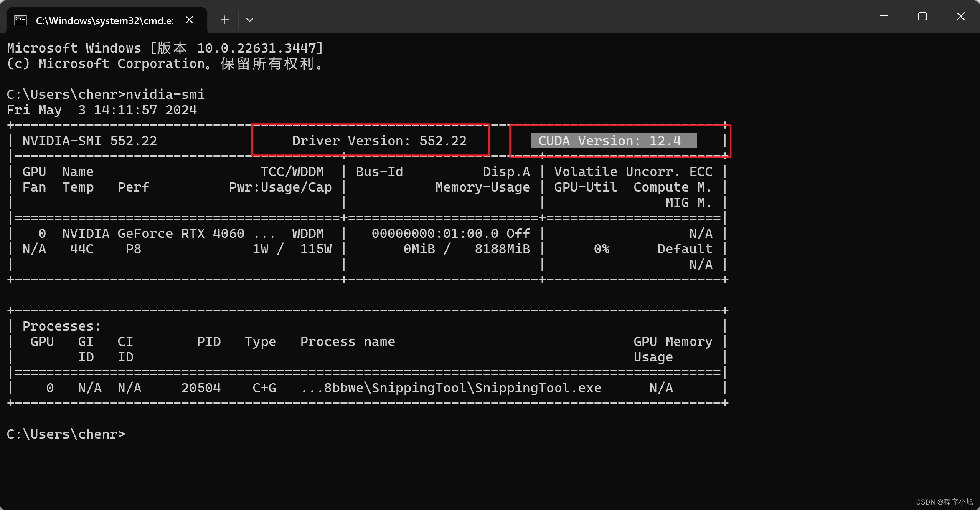Image resolution: width=980 pixels, height=510 pixels.
Task: Open a new terminal tab
Action: [x=225, y=20]
